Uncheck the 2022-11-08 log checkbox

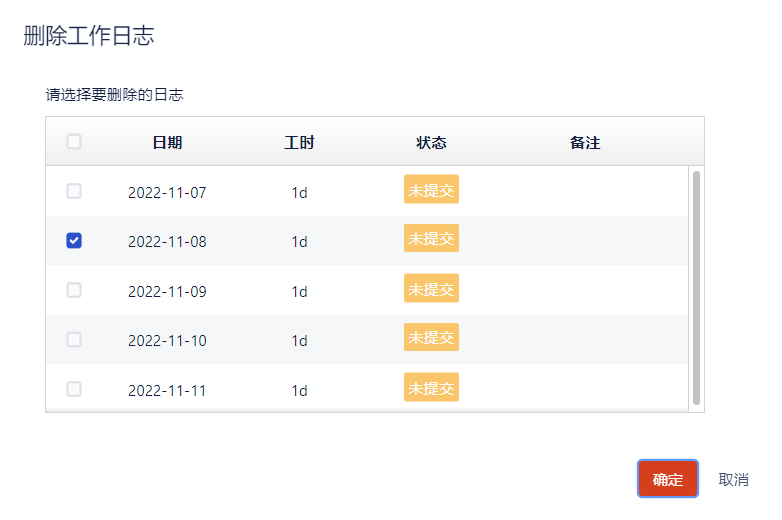pos(74,240)
